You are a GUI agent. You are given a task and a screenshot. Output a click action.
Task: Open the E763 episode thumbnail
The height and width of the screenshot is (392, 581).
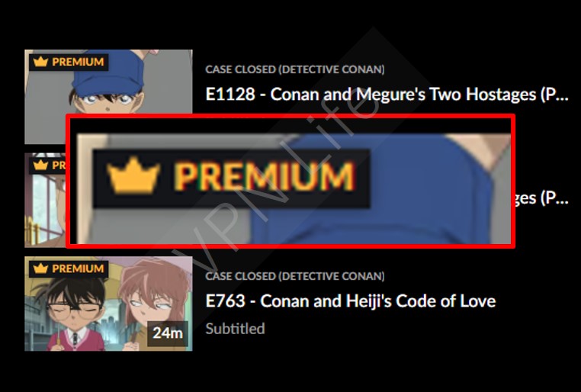(x=108, y=304)
